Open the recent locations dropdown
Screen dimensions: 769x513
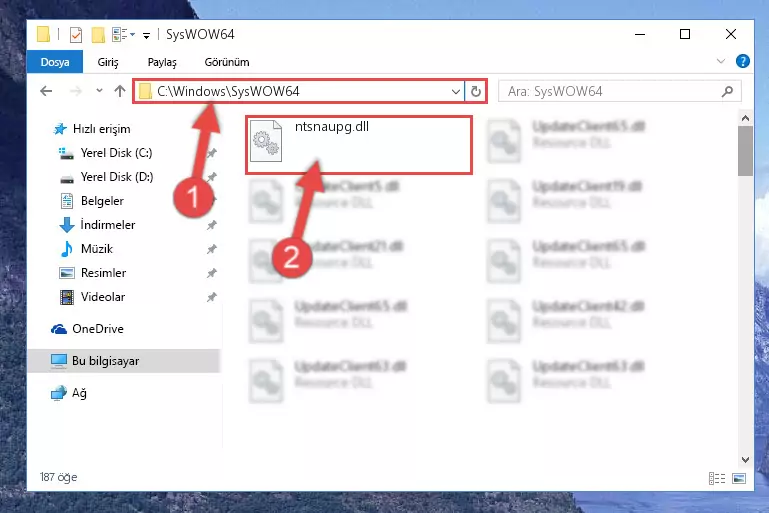click(x=99, y=90)
